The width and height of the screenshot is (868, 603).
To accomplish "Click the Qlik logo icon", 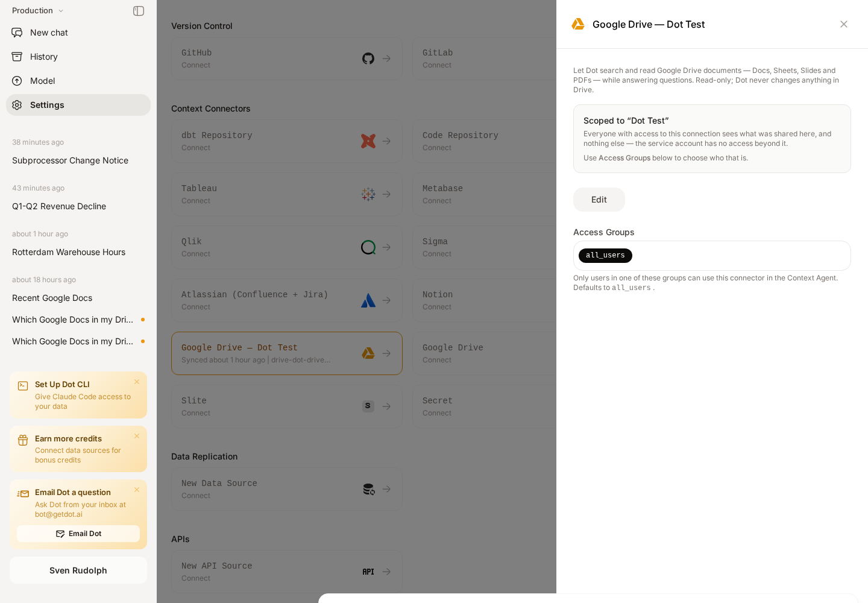I will point(368,247).
